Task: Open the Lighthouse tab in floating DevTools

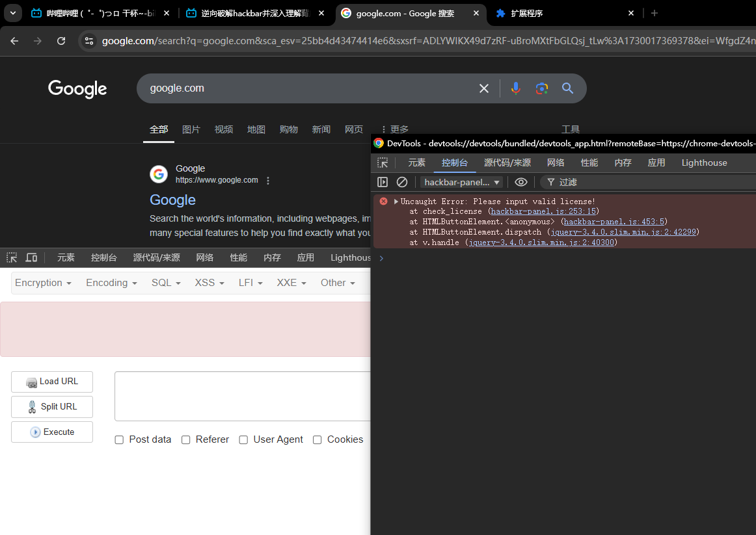Action: 704,163
